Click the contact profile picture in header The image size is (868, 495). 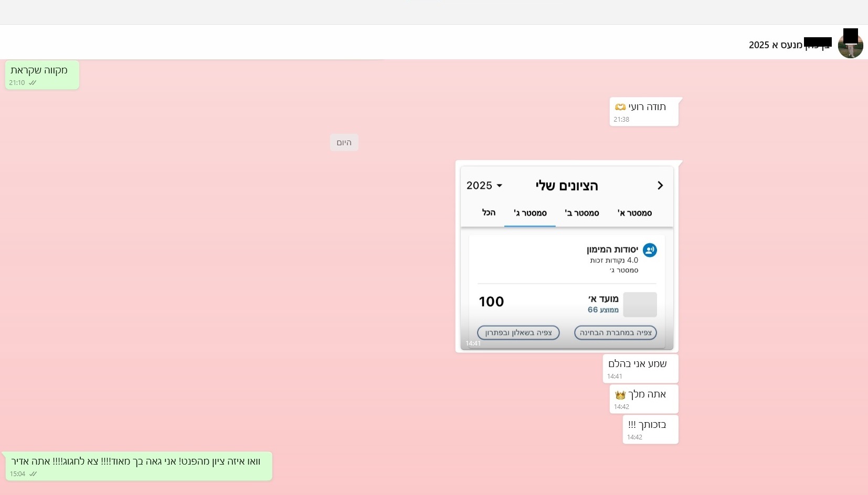tap(850, 44)
